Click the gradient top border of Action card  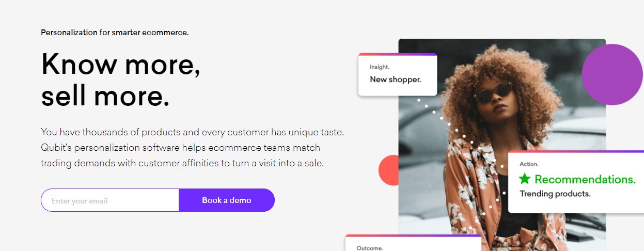point(576,151)
